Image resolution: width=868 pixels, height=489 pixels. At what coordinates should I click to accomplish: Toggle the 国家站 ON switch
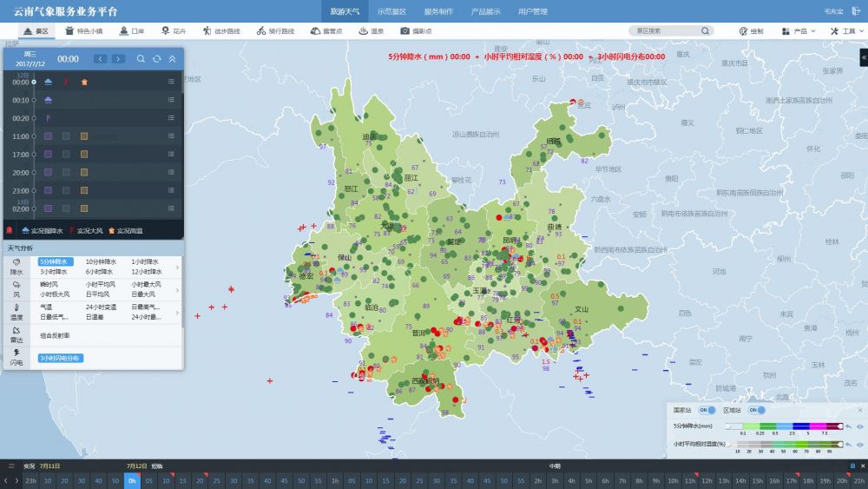tap(707, 410)
